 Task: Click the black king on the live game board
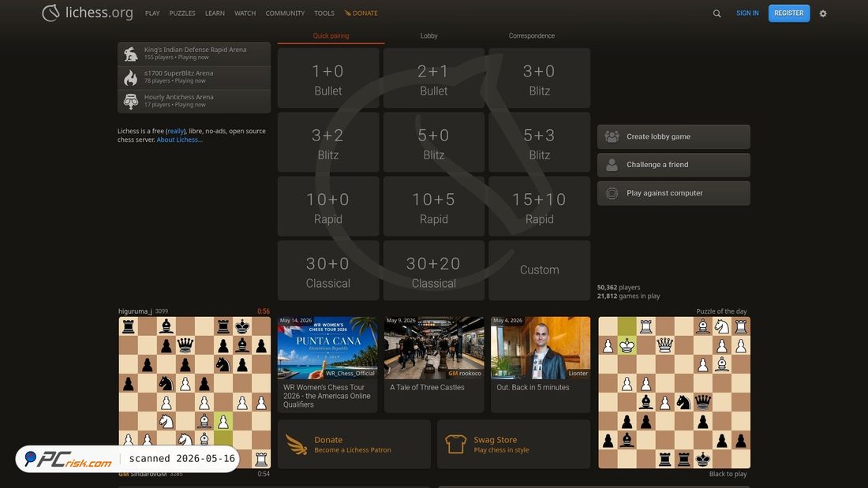click(242, 326)
